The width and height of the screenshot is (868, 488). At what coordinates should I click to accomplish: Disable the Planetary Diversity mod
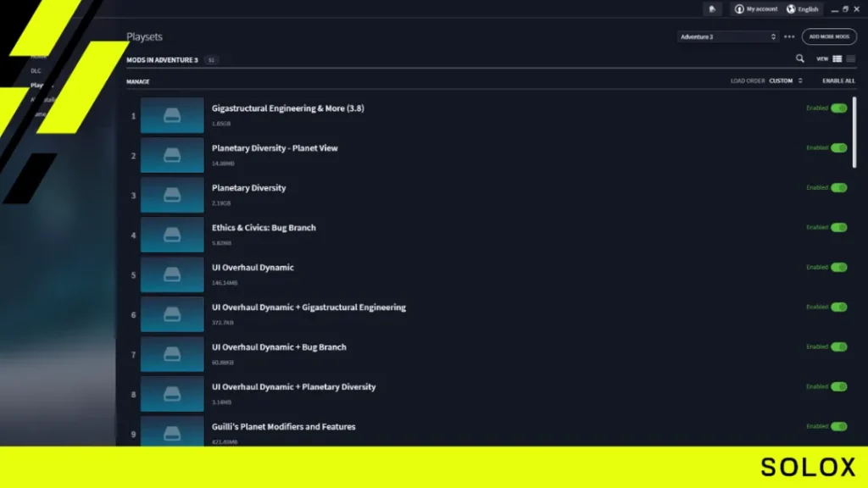(838, 187)
